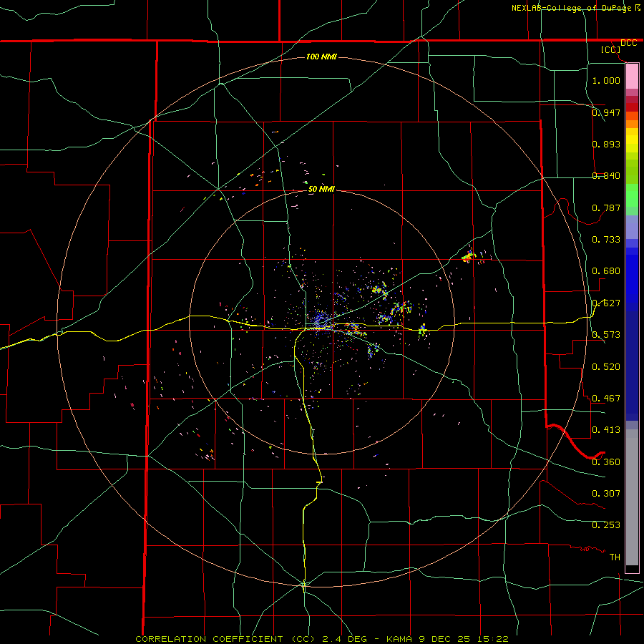Click the 100 NMI range ring label
The width and height of the screenshot is (644, 644).
point(321,57)
